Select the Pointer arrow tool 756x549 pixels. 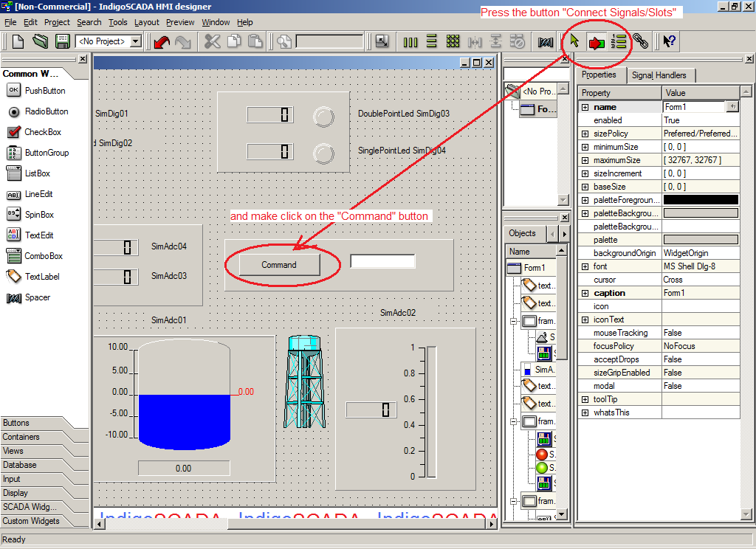coord(574,42)
